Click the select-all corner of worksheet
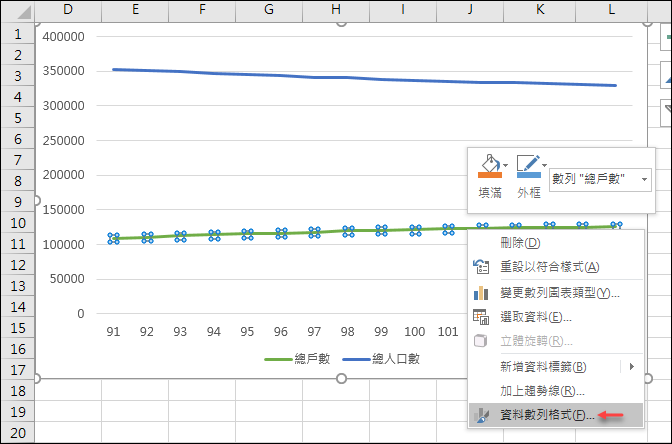Screen dimensions: 672x444 tap(18, 12)
